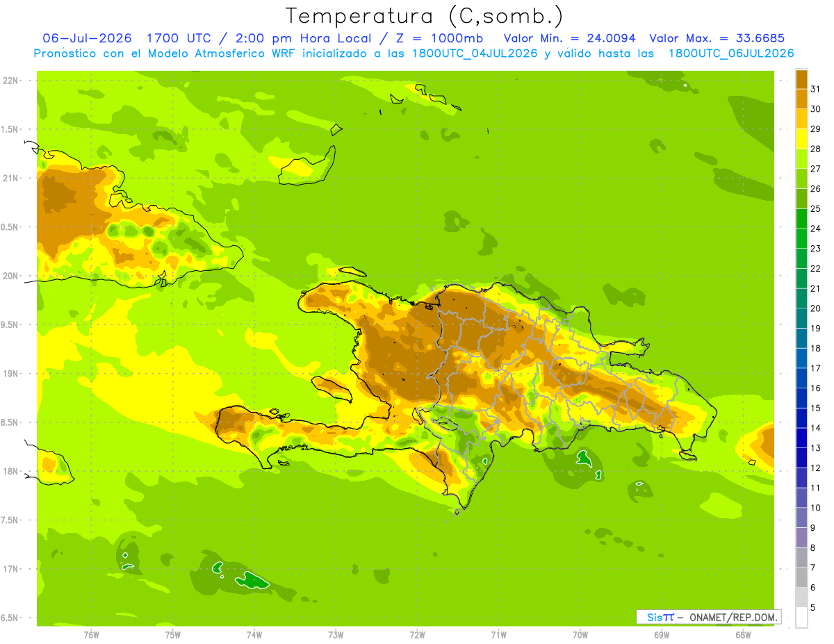Click legend value '12' on the colorbar
The width and height of the screenshot is (834, 644).
click(x=816, y=468)
